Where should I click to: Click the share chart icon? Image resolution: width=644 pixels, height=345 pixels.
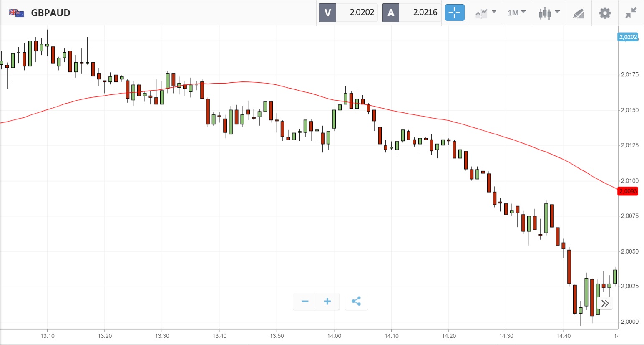356,302
